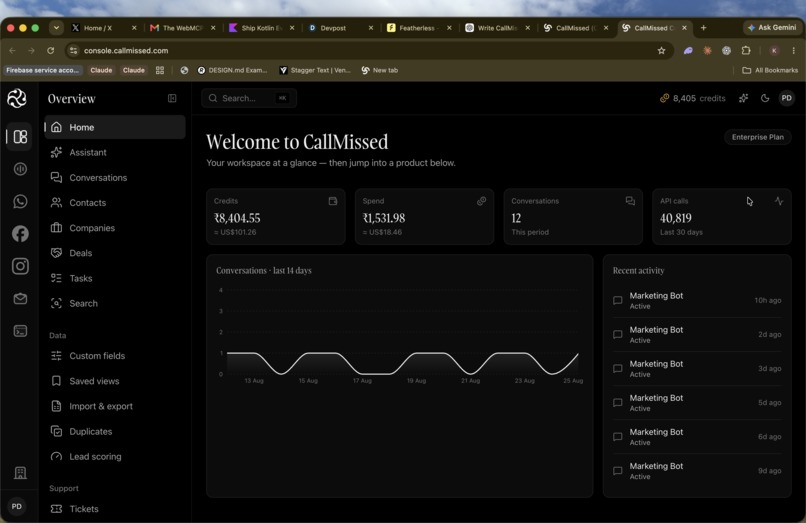Screen dimensions: 806x523
Task: Open Marketing Bot activity from 9d ago
Action: (x=697, y=471)
